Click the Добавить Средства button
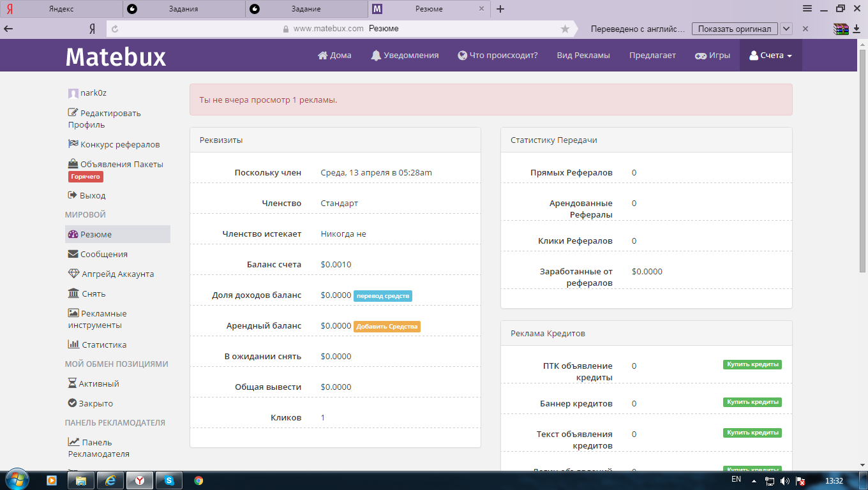Image resolution: width=868 pixels, height=490 pixels. click(387, 326)
